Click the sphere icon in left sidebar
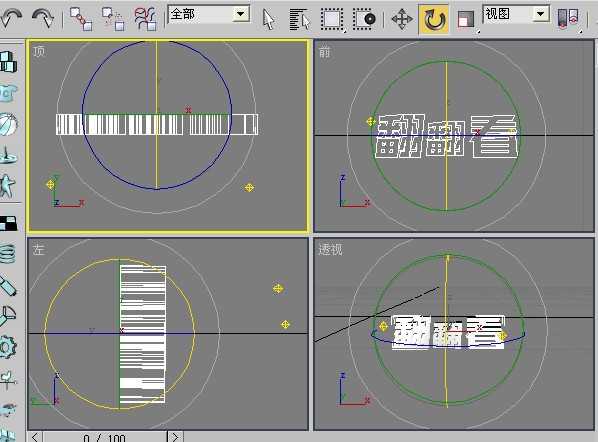This screenshot has height=442, width=598. pos(8,124)
